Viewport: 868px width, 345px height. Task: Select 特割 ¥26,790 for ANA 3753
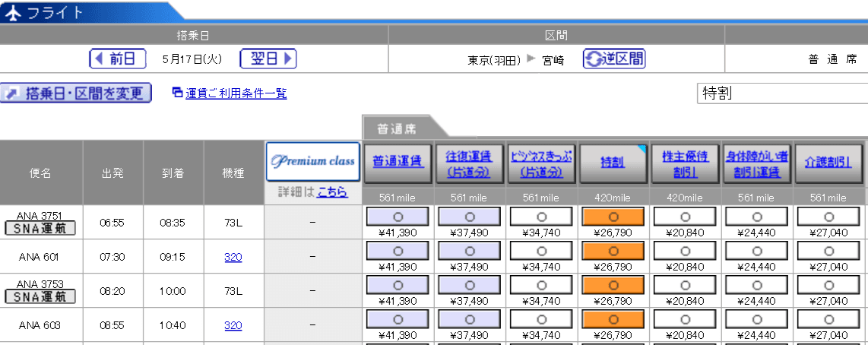tap(613, 286)
